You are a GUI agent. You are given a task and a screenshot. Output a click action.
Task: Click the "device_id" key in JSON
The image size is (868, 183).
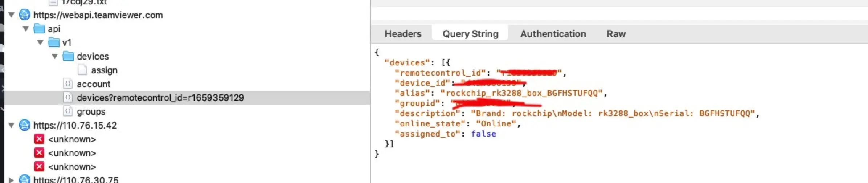tap(422, 83)
